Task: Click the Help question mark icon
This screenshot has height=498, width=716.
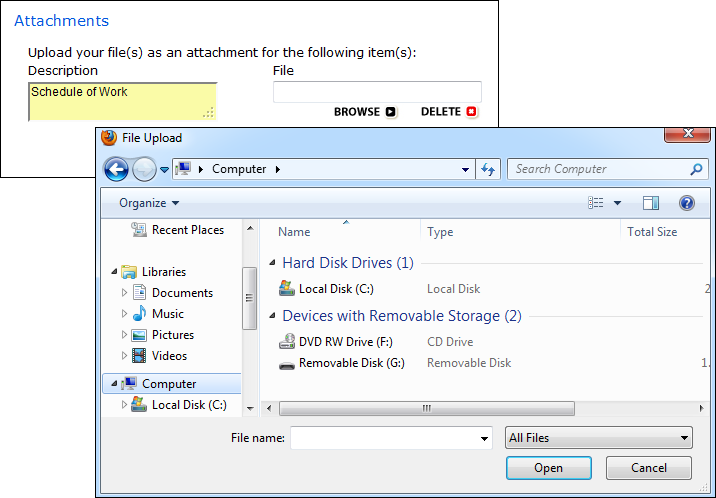Action: tap(686, 203)
